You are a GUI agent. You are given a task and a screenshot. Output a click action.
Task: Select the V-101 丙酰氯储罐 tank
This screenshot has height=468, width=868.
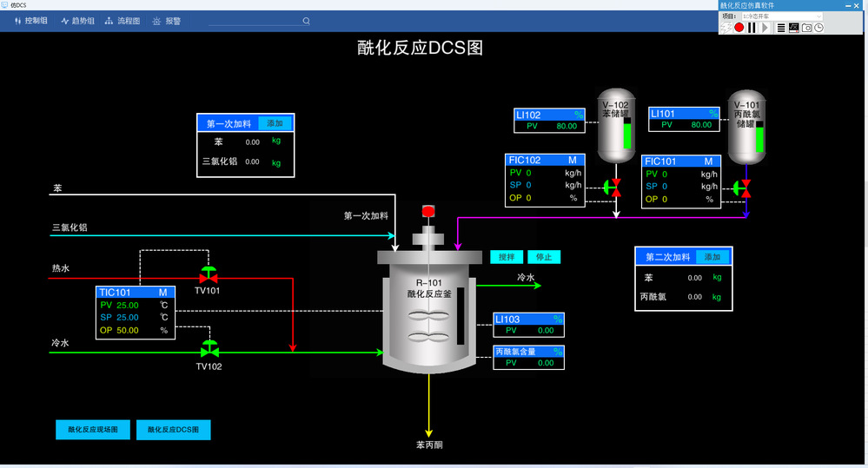pyautogui.click(x=746, y=128)
